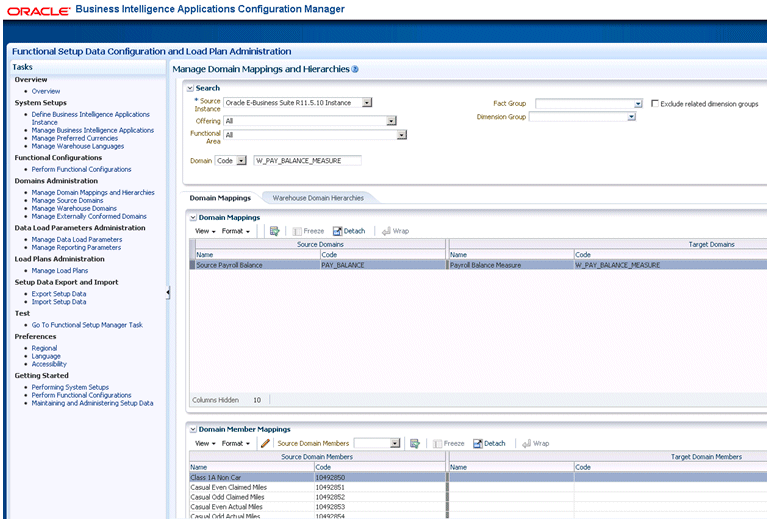Click Detach in Domain Mappings toolbar
Screen dimensions: 767x525
(x=349, y=231)
